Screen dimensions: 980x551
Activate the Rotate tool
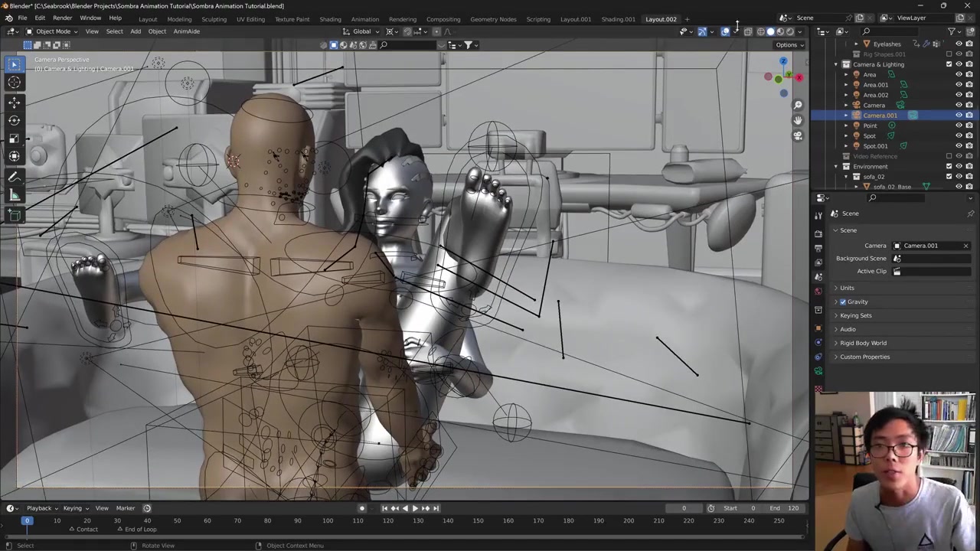tap(14, 120)
